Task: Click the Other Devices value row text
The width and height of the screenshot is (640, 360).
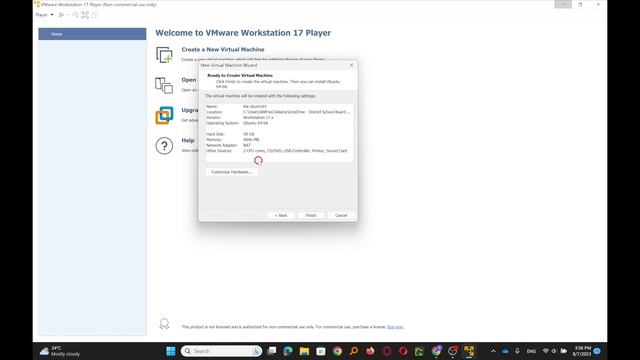Action: coord(295,151)
